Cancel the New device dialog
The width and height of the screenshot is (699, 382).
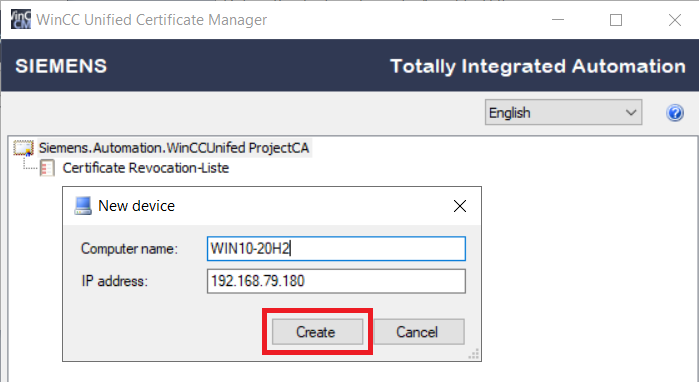click(419, 332)
